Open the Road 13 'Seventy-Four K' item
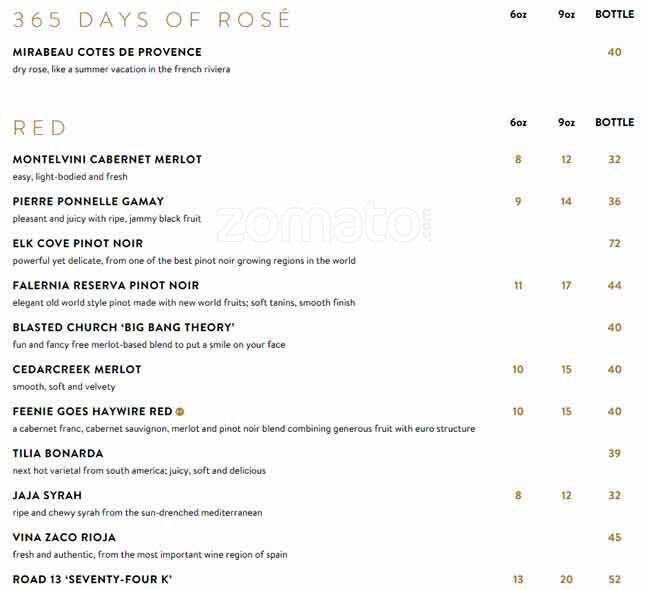Image resolution: width=650 pixels, height=590 pixels. coord(92,580)
